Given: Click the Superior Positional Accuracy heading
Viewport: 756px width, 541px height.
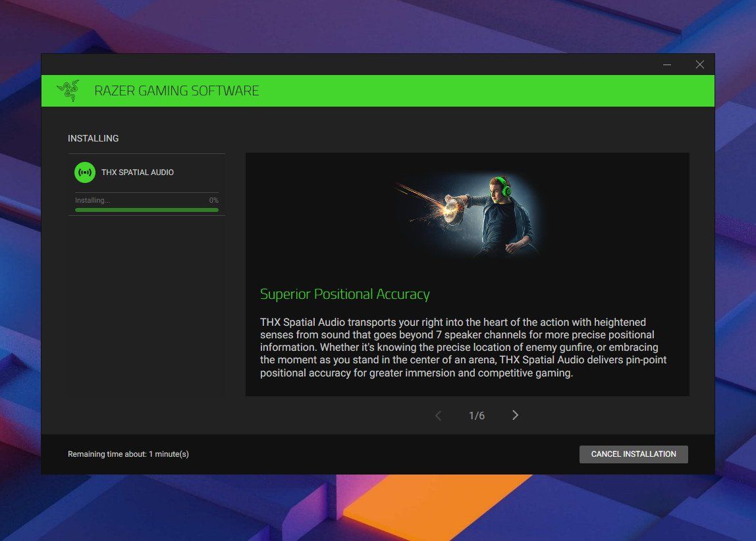Looking at the screenshot, I should pyautogui.click(x=344, y=294).
